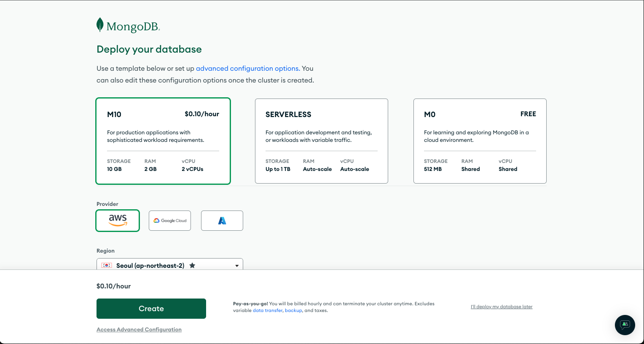Screen dimensions: 644x344
Task: Click the MongoDB leaf logo
Action: point(100,25)
